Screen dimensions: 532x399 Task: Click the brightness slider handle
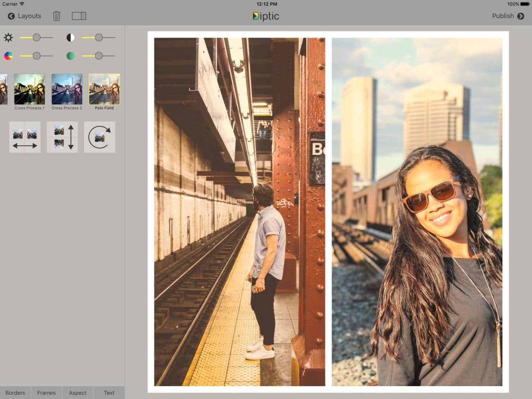pos(36,38)
